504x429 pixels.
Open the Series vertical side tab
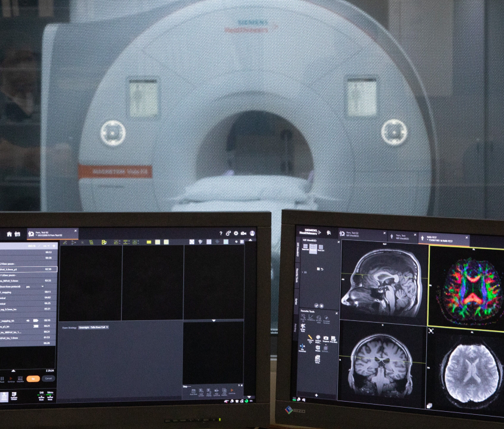pos(296,302)
